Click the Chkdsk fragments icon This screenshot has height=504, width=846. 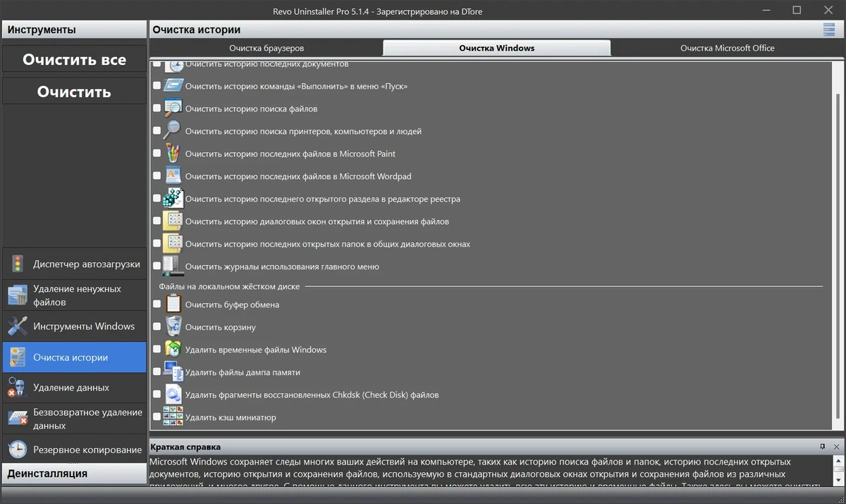pos(173,395)
